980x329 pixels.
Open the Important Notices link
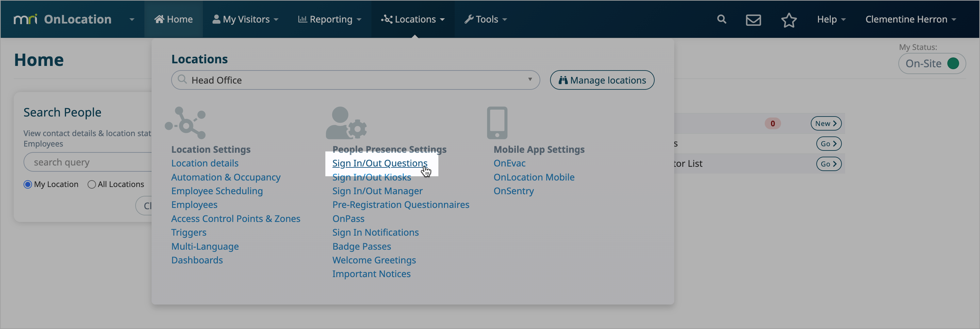371,274
